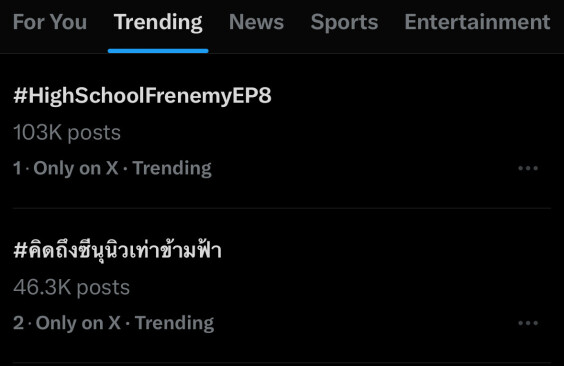Click the '1 · Only on X · Trending' label
This screenshot has width=564, height=366.
pos(112,168)
